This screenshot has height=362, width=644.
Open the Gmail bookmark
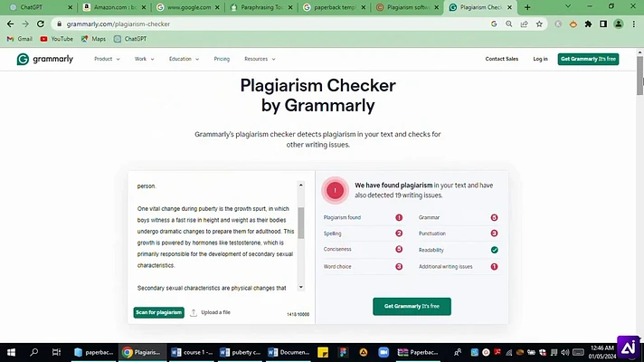click(19, 39)
